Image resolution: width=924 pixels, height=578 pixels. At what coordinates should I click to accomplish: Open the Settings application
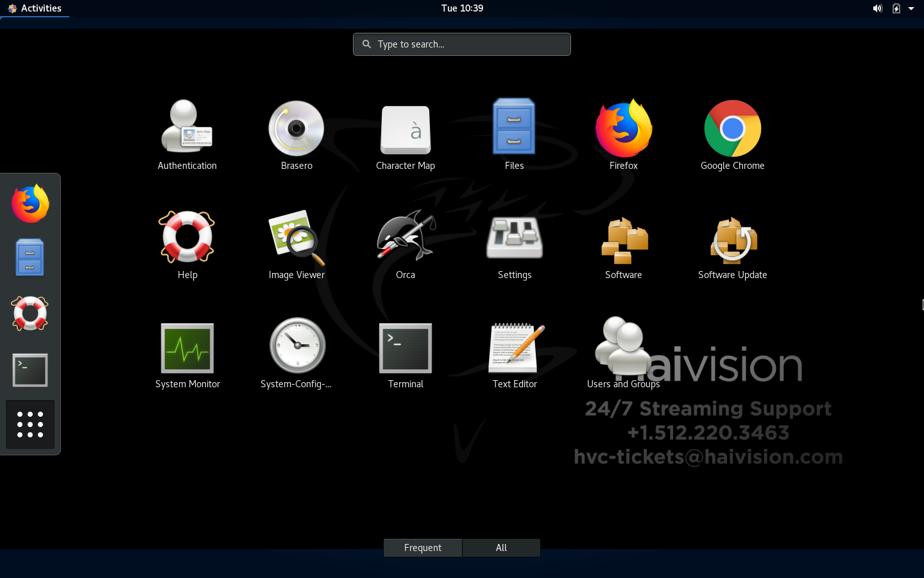point(514,238)
